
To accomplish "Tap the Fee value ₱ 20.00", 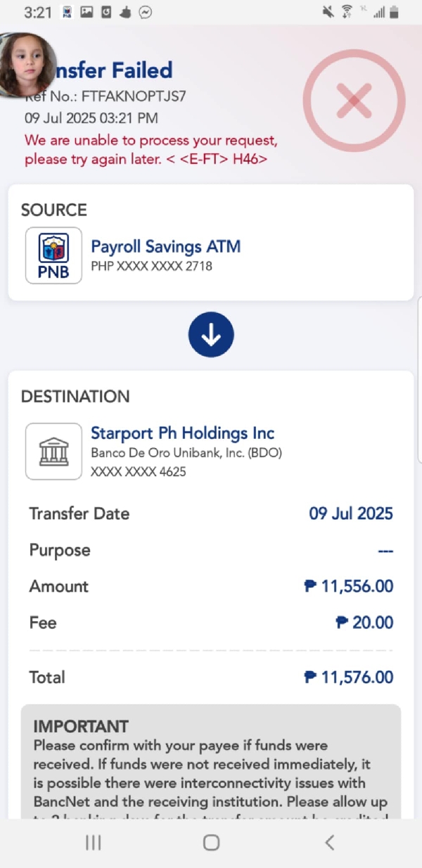I will click(x=364, y=623).
